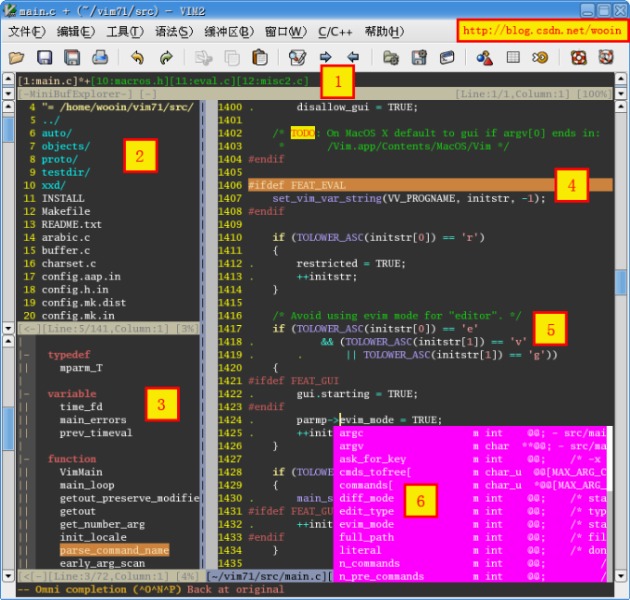Image resolution: width=630 pixels, height=600 pixels.
Task: Click the Find Previous arrow icon
Action: coord(352,58)
